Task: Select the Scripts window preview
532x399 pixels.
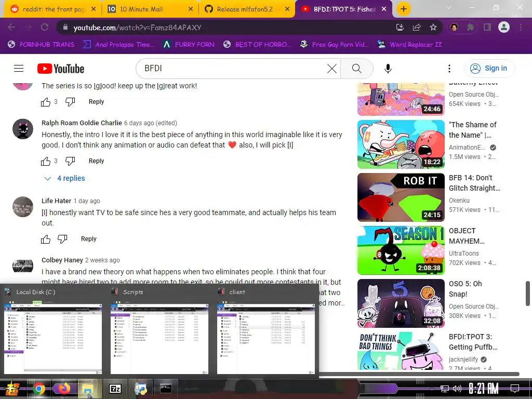Action: [159, 330]
